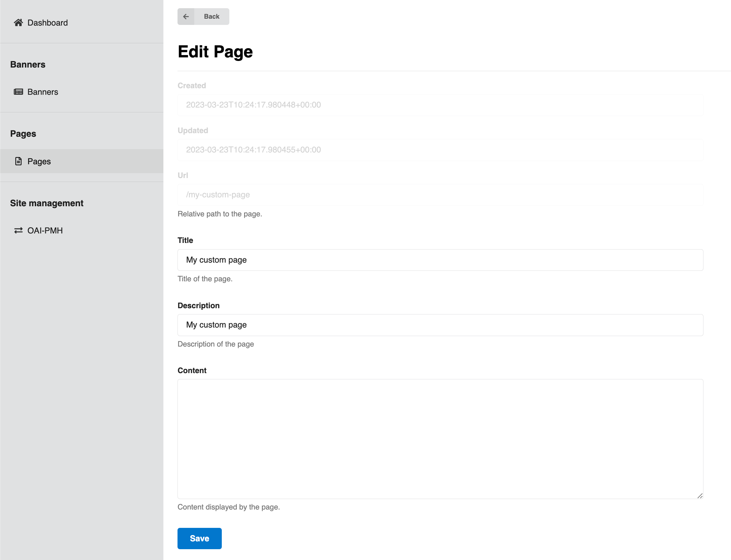Click the Site management section header
This screenshot has width=731, height=560.
pos(47,203)
